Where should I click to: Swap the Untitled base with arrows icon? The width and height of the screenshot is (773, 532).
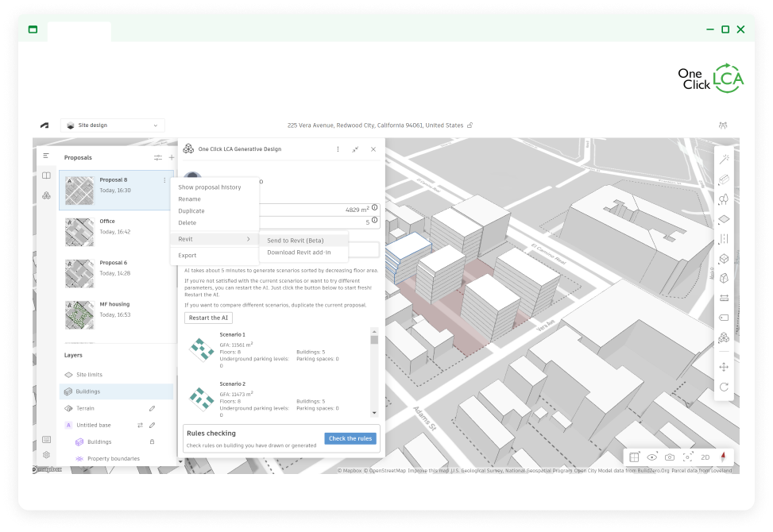click(x=140, y=425)
